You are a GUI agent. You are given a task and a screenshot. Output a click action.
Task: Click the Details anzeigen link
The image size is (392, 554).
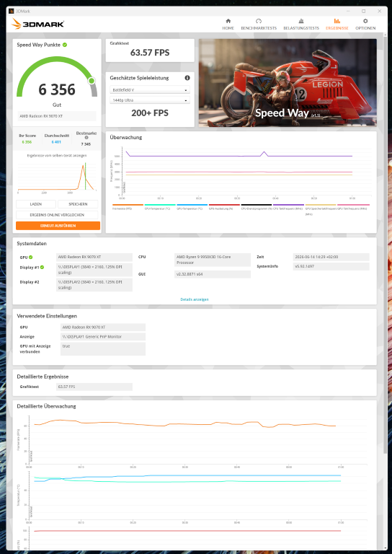(x=195, y=299)
